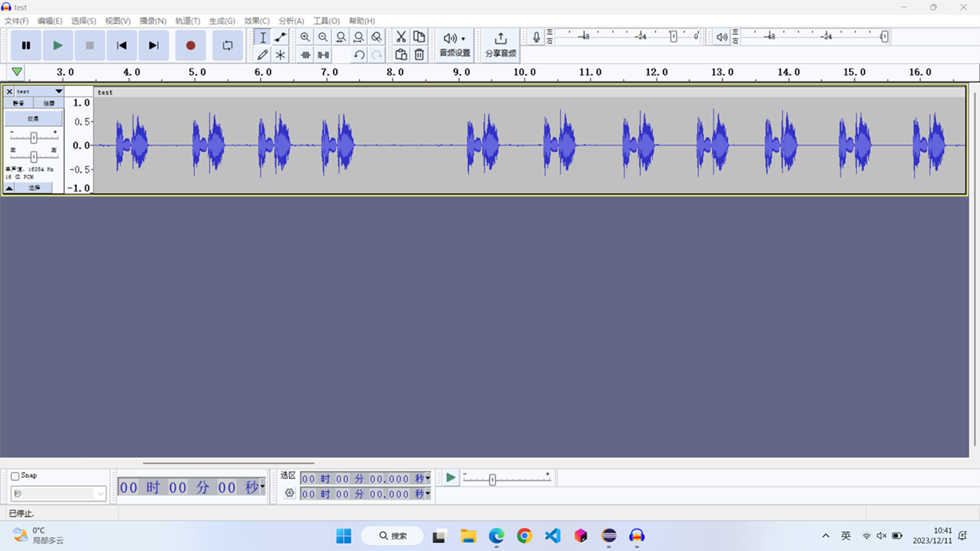Skip to end of the project

pyautogui.click(x=153, y=45)
